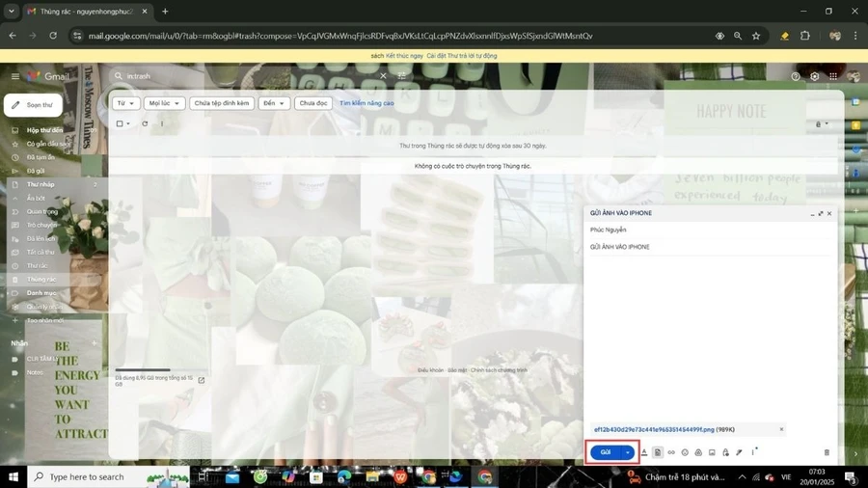Viewport: 868px width, 488px height.
Task: Send the email with the Gửi button
Action: point(605,452)
